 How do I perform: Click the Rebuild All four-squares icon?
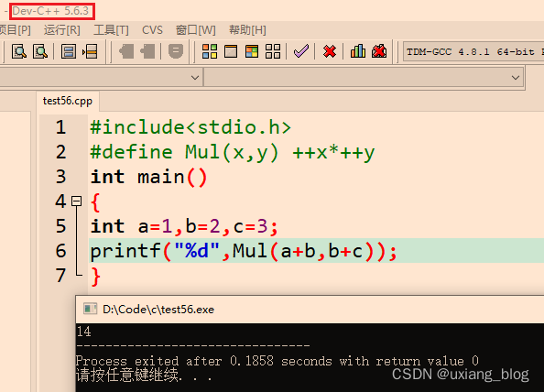coord(273,51)
